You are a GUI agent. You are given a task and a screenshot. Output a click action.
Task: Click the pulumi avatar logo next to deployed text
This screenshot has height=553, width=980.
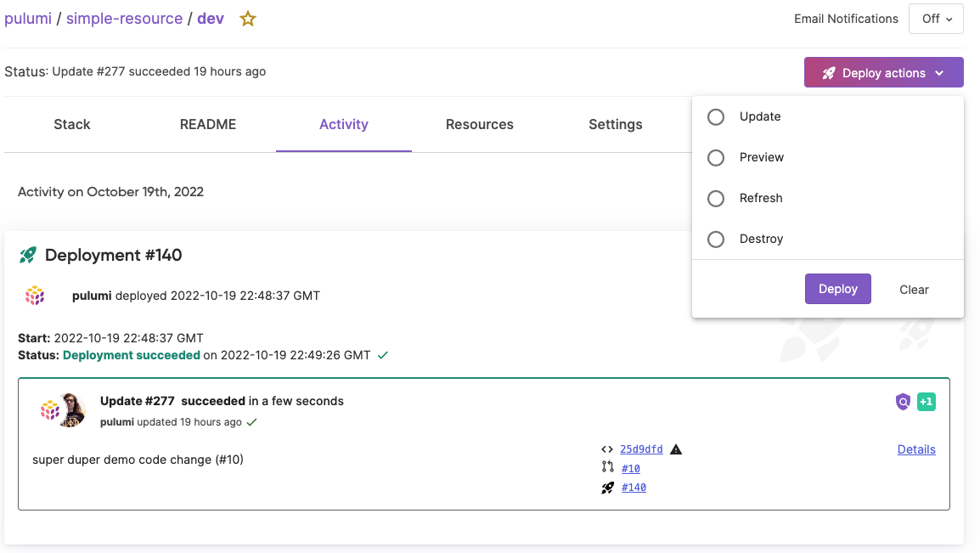[35, 296]
